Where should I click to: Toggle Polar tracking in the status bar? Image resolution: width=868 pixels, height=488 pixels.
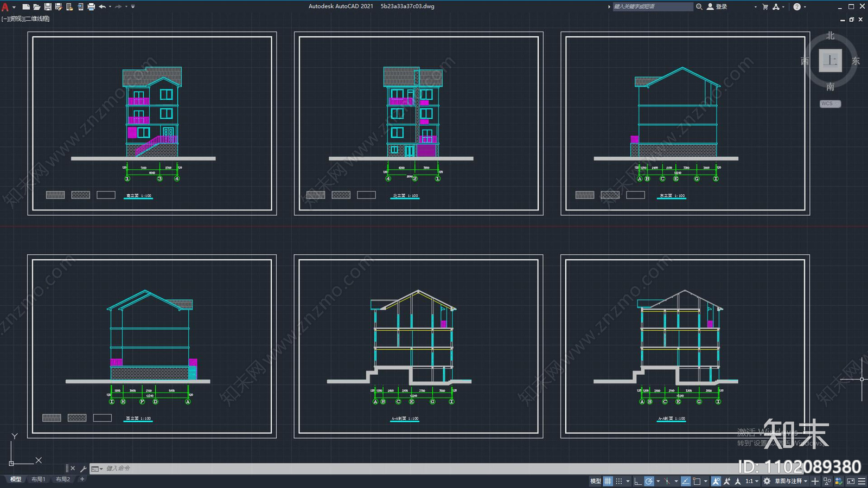tap(649, 481)
